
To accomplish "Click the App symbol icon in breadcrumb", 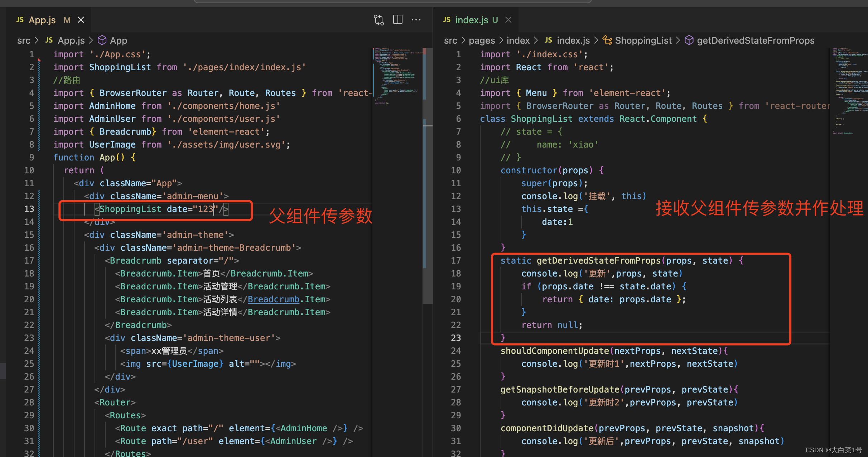I will click(x=102, y=40).
